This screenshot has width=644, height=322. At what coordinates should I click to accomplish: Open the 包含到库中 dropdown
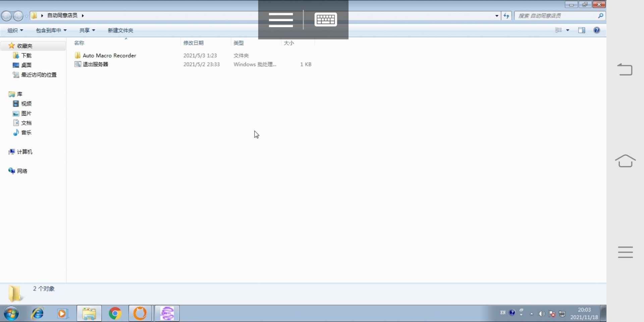point(51,30)
